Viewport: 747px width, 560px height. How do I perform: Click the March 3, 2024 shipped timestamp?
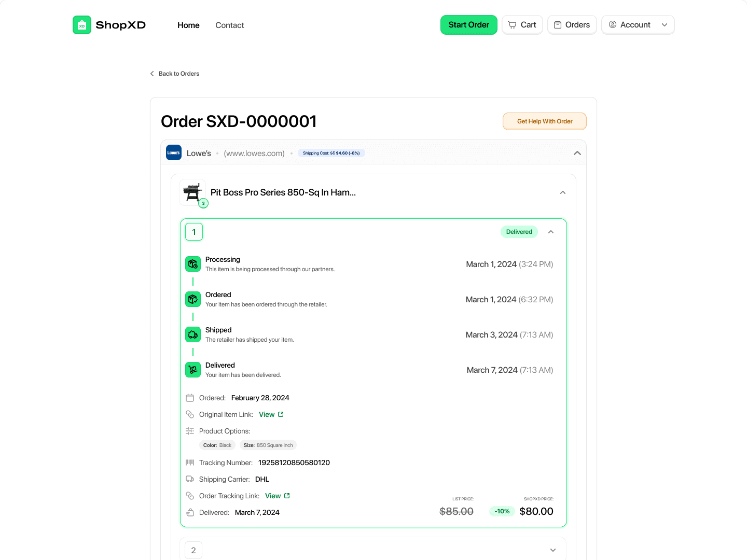tap(509, 334)
